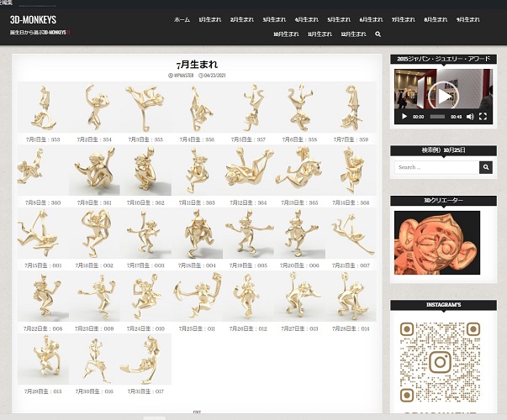507x420 pixels.
Task: Enter fullscreen mode on the video player
Action: click(x=483, y=117)
